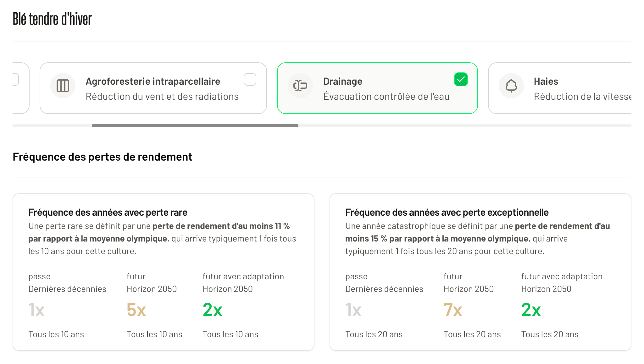Enable the Agroforesterie intraparcellaire checkbox

click(x=250, y=79)
